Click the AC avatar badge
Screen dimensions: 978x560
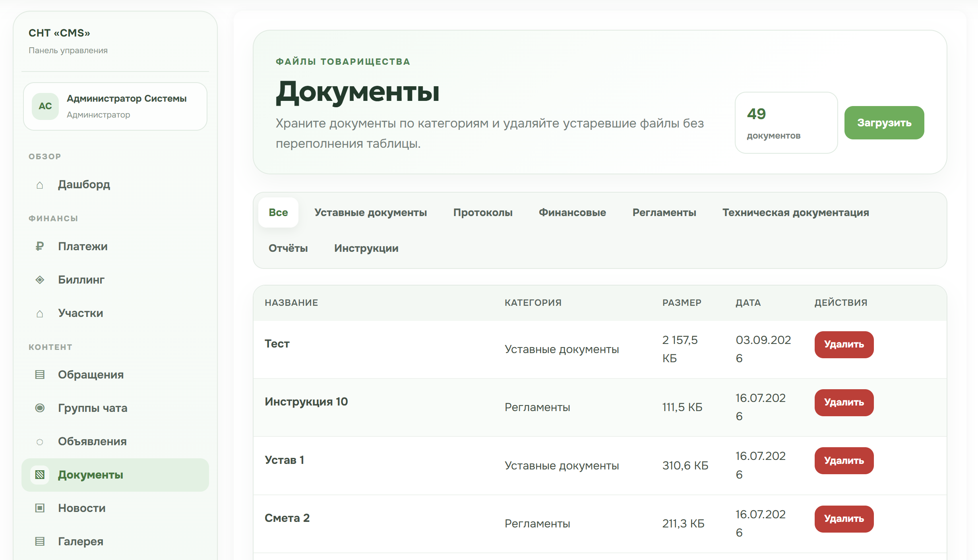(45, 106)
